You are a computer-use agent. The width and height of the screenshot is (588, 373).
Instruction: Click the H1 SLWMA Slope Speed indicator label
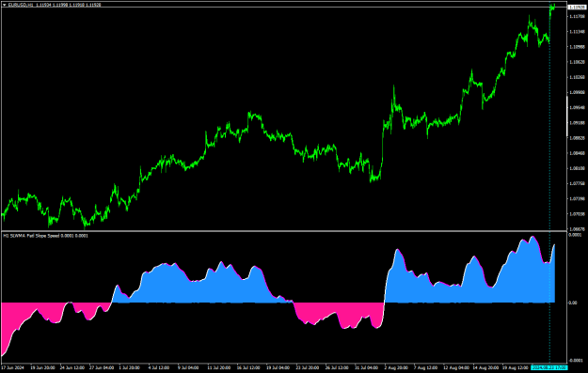45,236
